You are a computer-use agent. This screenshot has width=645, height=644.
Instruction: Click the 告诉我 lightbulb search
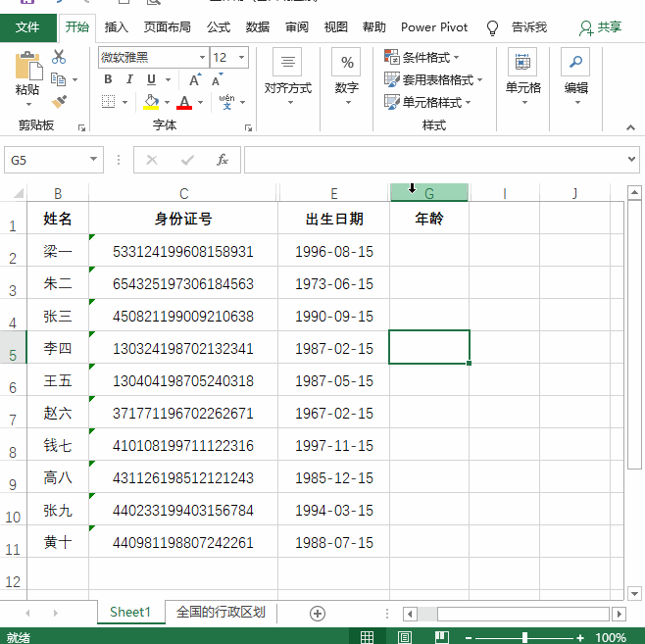click(x=517, y=27)
